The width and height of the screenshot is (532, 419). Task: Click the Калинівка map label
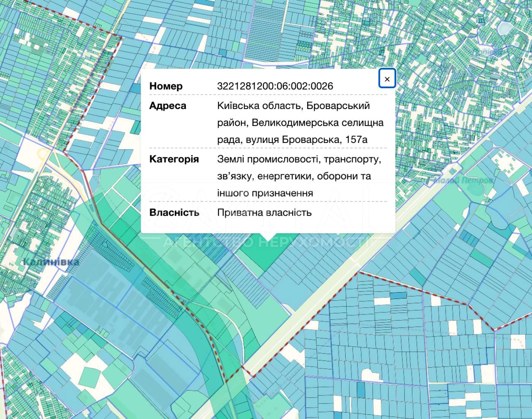(51, 262)
